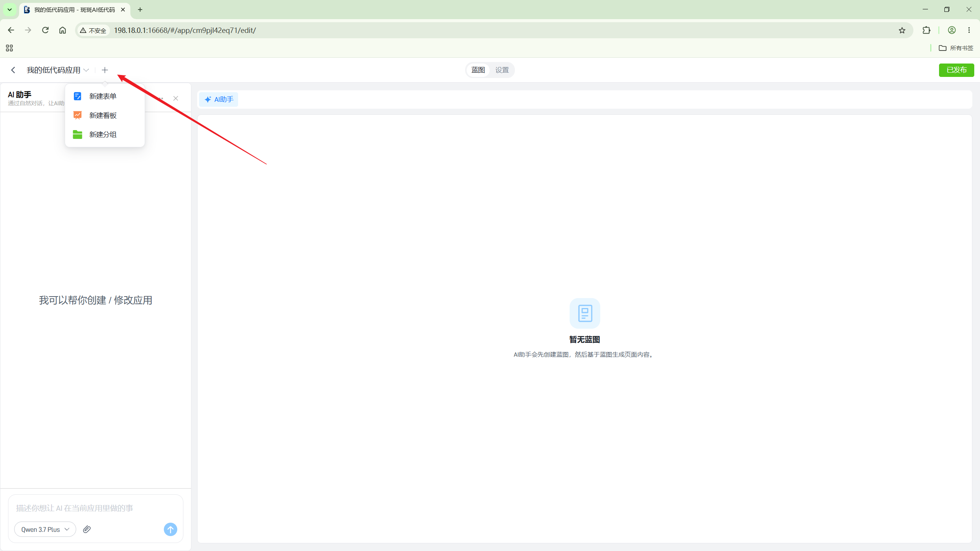The image size is (980, 551).
Task: Click the green 已发布 button
Action: 956,70
